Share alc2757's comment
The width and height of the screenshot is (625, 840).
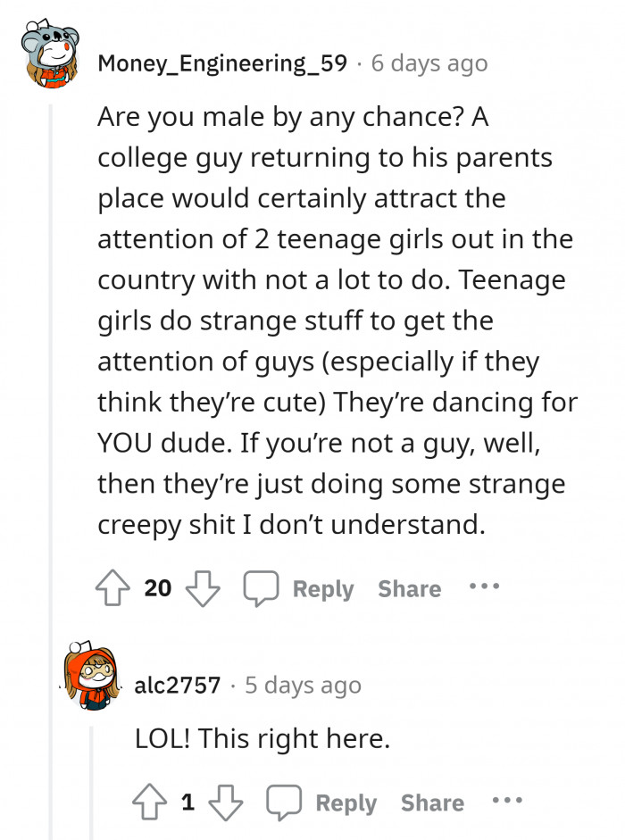(x=432, y=803)
